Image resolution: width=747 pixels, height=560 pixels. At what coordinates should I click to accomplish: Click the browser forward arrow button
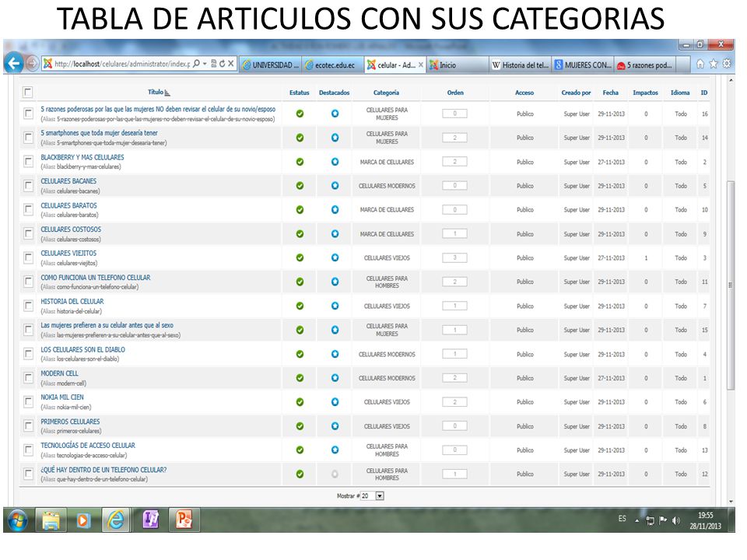click(x=32, y=63)
